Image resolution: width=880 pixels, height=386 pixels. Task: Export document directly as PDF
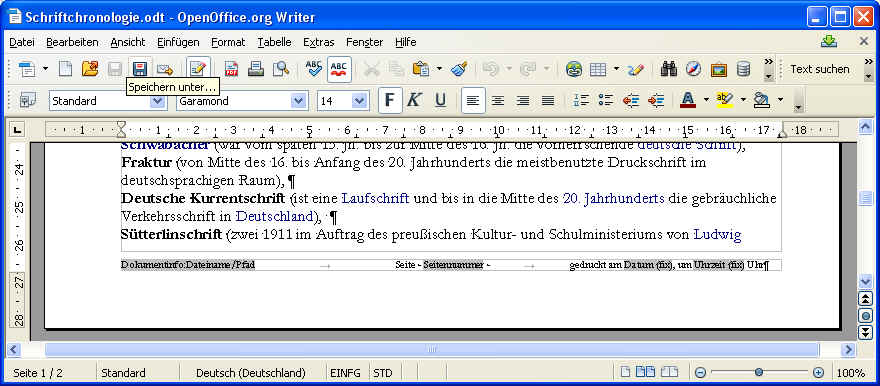[x=231, y=69]
